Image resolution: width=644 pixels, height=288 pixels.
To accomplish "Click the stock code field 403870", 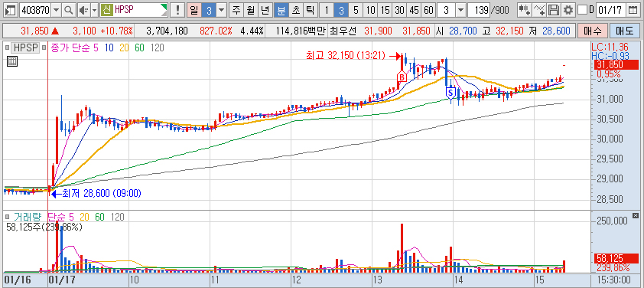I will [35, 10].
